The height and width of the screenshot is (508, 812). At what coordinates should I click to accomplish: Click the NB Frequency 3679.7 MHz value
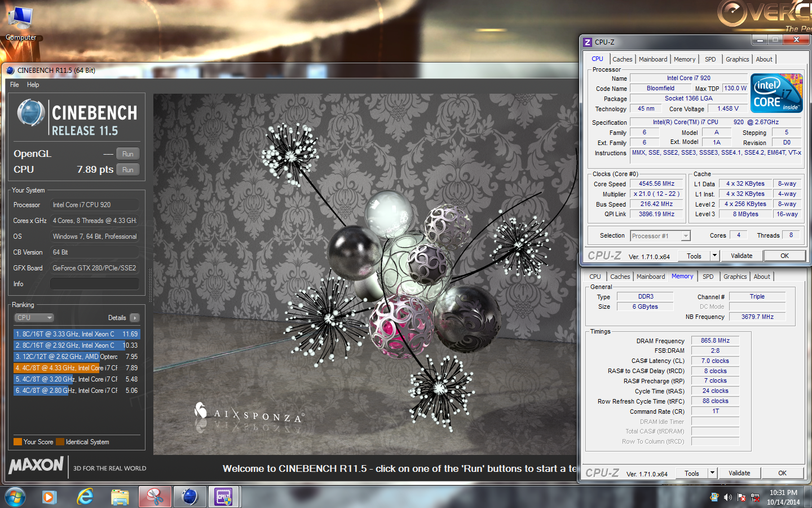coord(757,317)
